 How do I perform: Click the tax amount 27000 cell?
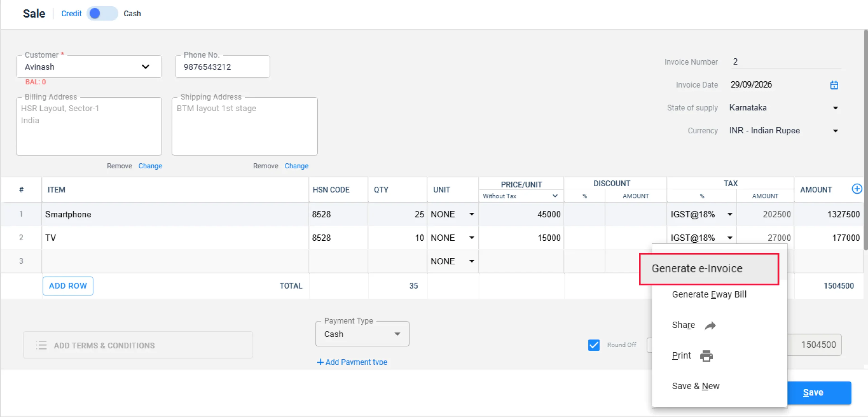(x=765, y=238)
